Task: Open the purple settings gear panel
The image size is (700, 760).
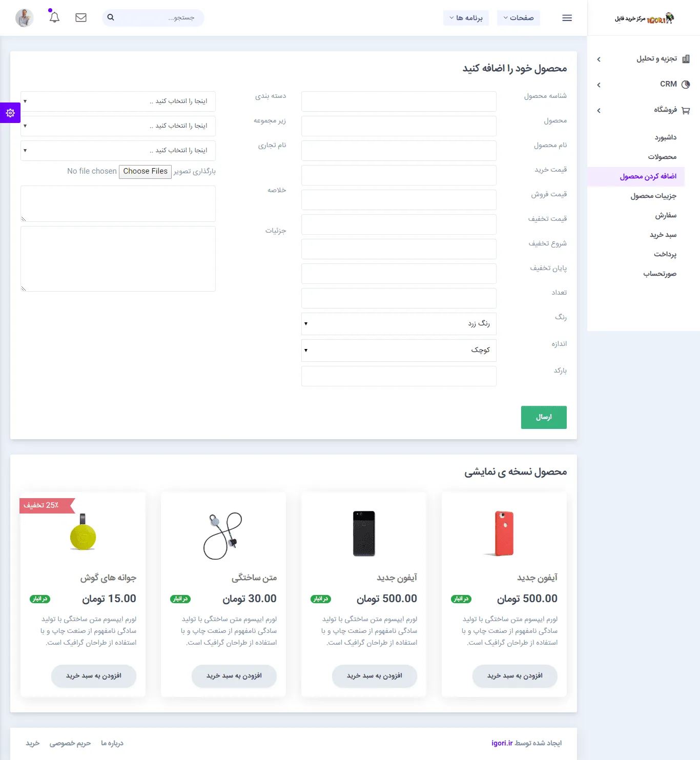Action: point(10,113)
